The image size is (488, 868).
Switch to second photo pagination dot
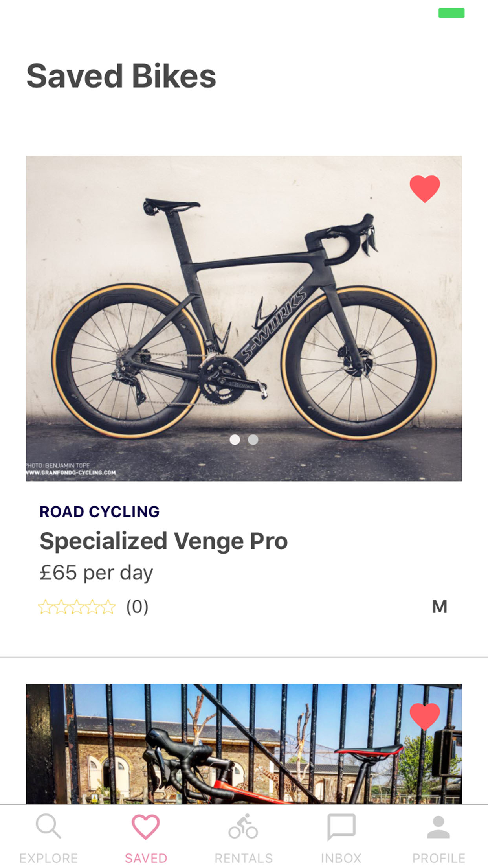(253, 440)
